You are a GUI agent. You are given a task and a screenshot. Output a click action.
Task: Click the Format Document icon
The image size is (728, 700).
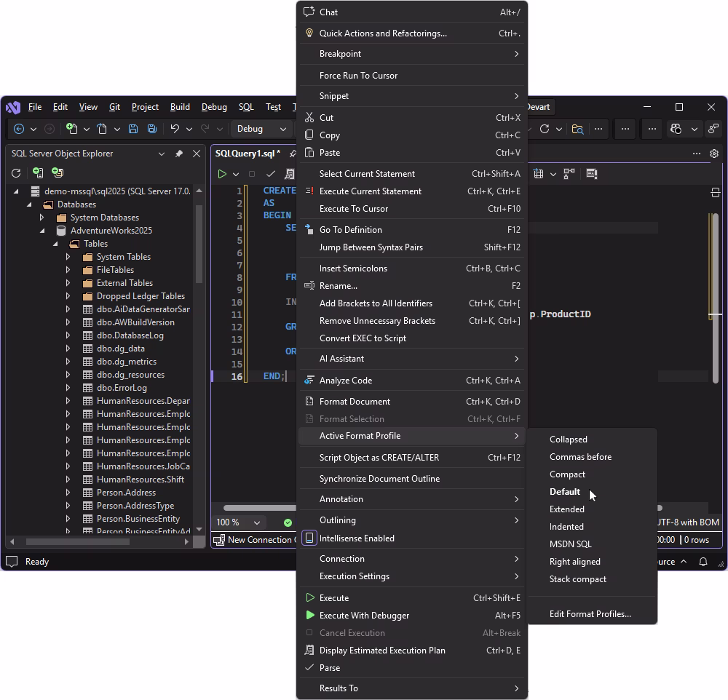click(309, 401)
